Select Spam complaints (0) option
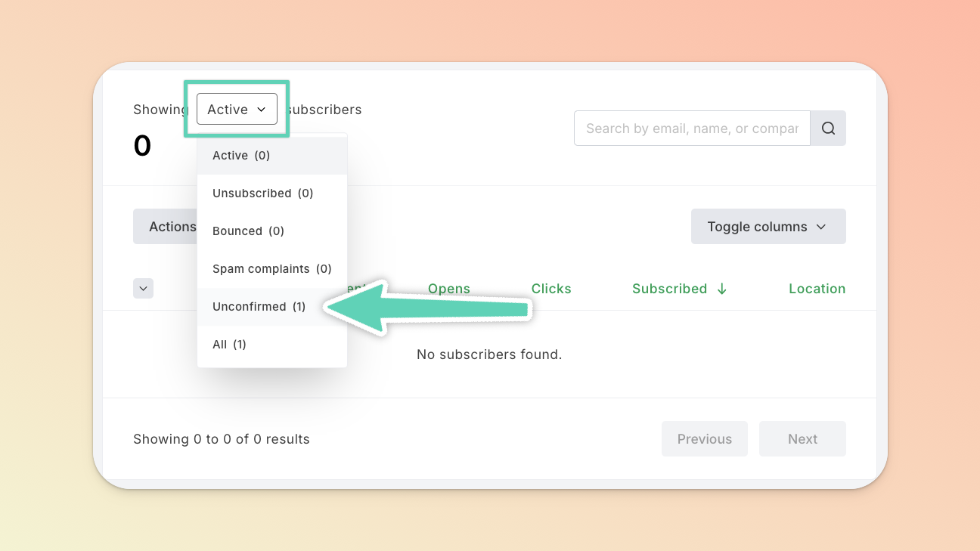 [x=271, y=269]
